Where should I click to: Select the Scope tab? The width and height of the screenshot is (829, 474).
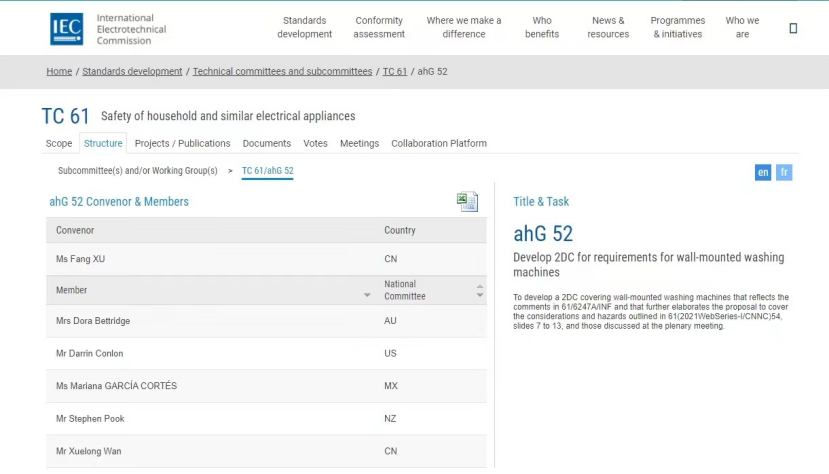point(59,143)
